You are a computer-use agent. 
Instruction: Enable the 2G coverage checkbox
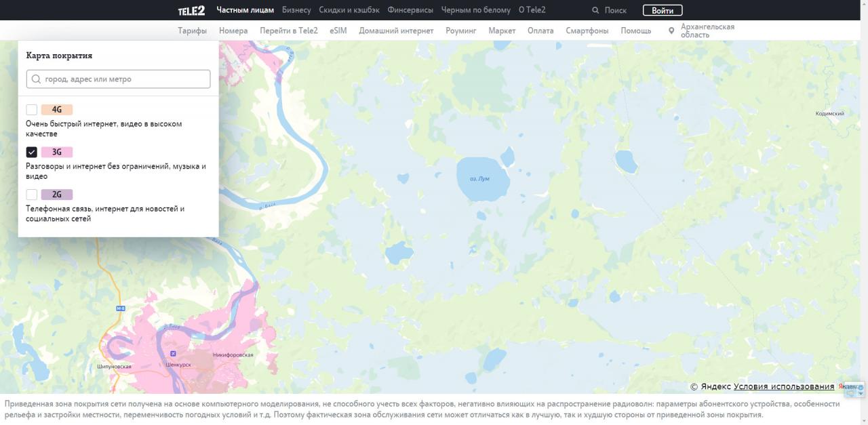click(32, 195)
